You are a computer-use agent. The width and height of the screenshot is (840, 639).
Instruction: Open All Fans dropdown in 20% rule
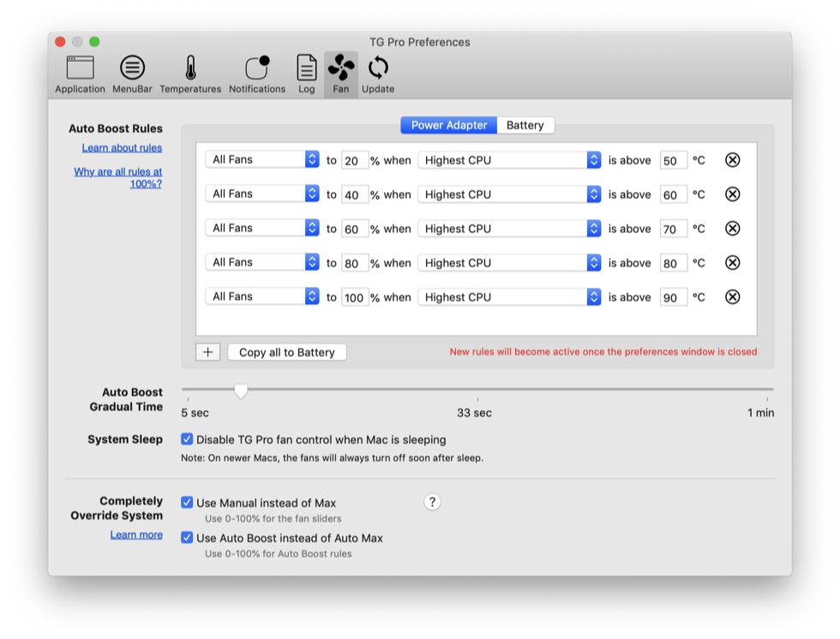262,159
